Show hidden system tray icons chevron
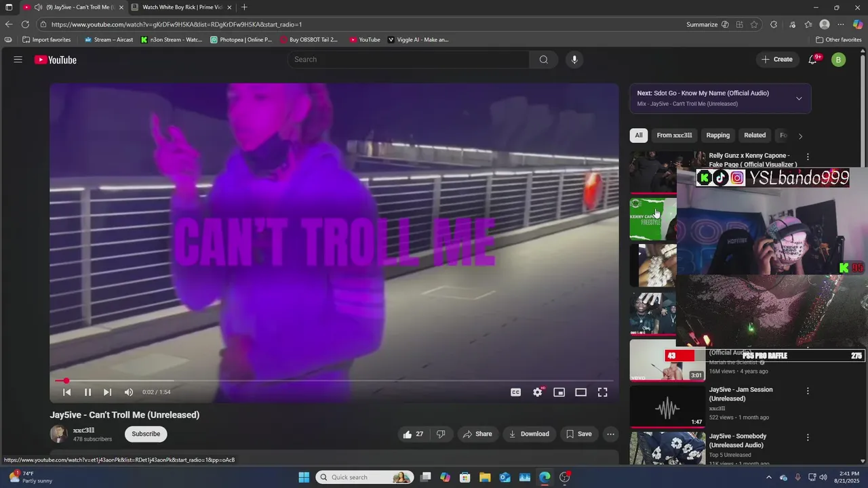 [x=768, y=477]
